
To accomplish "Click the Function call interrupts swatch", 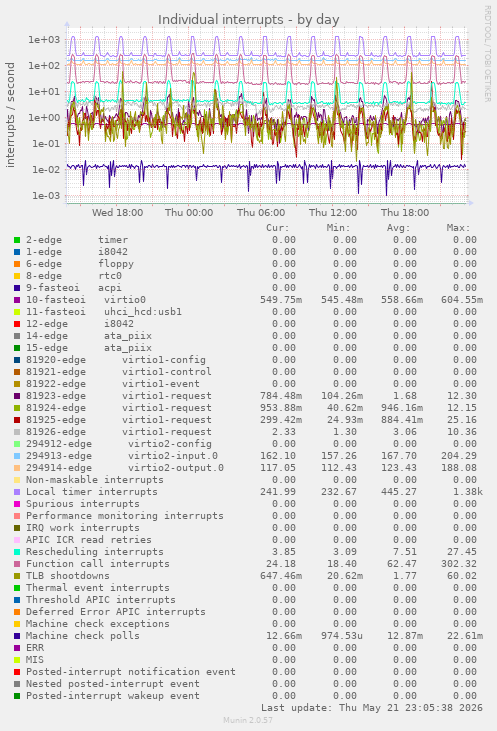I will coord(17,564).
